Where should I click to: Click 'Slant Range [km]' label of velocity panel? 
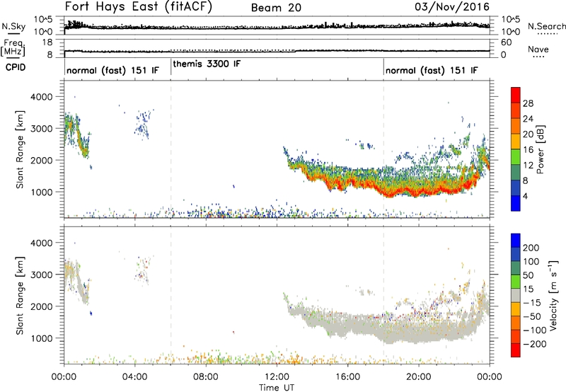tap(21, 296)
